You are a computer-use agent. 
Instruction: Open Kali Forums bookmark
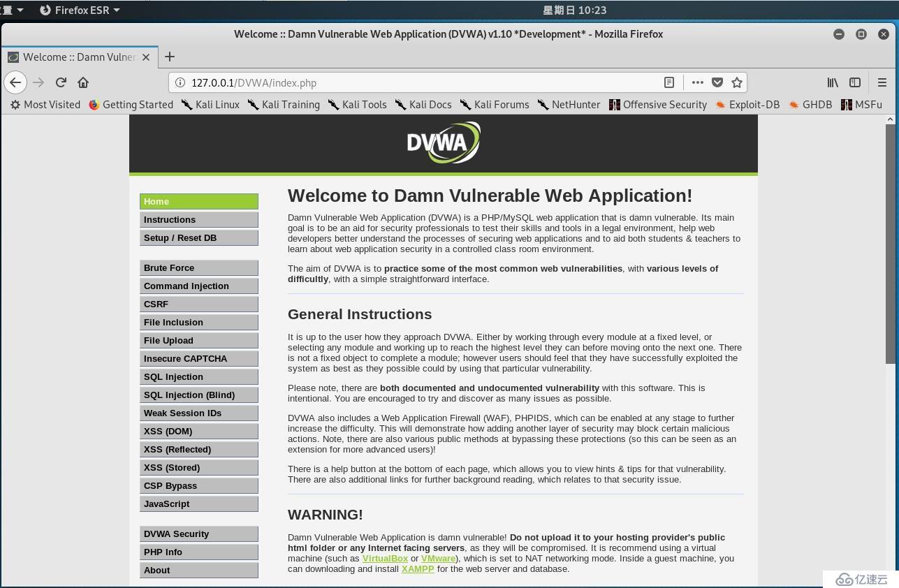(494, 104)
